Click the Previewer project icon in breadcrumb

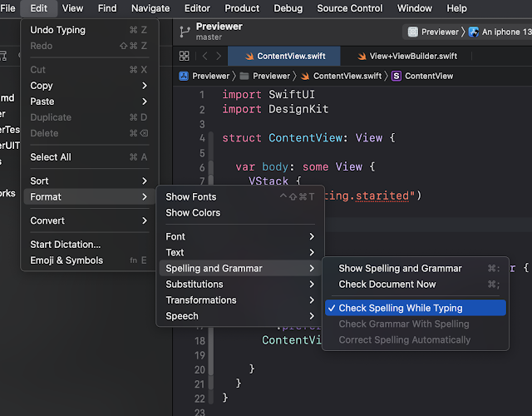[184, 76]
